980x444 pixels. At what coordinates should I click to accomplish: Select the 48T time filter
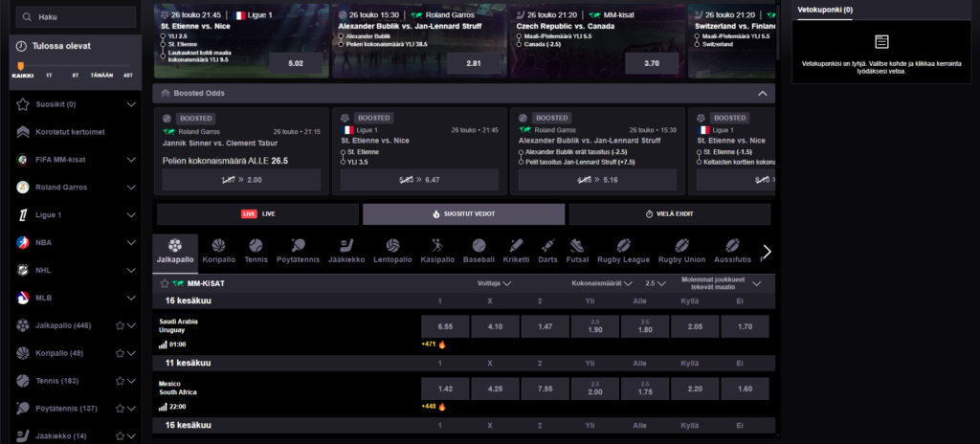[x=128, y=75]
